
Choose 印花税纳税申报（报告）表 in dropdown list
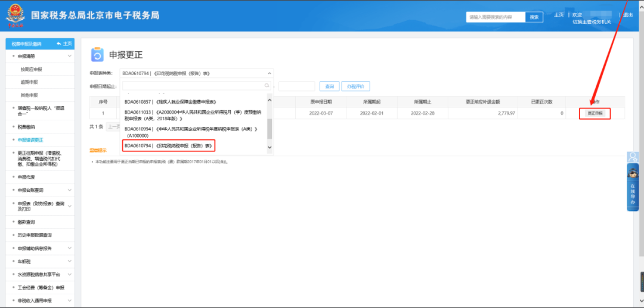(168, 145)
